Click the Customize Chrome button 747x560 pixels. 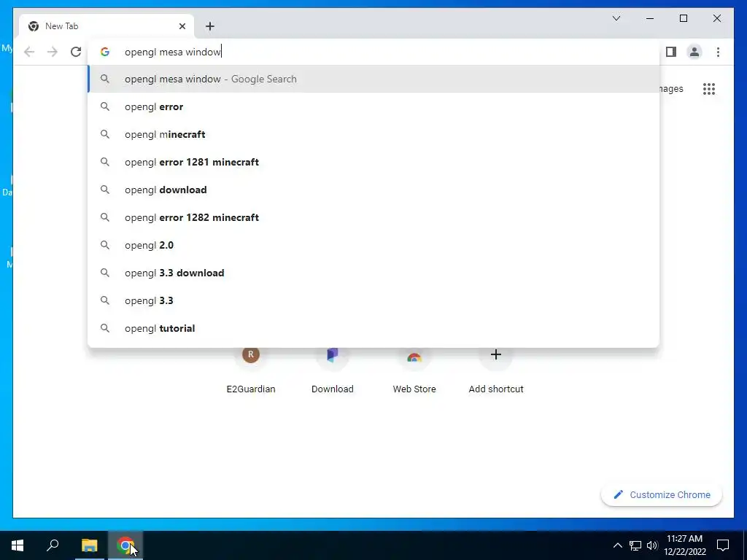click(662, 495)
